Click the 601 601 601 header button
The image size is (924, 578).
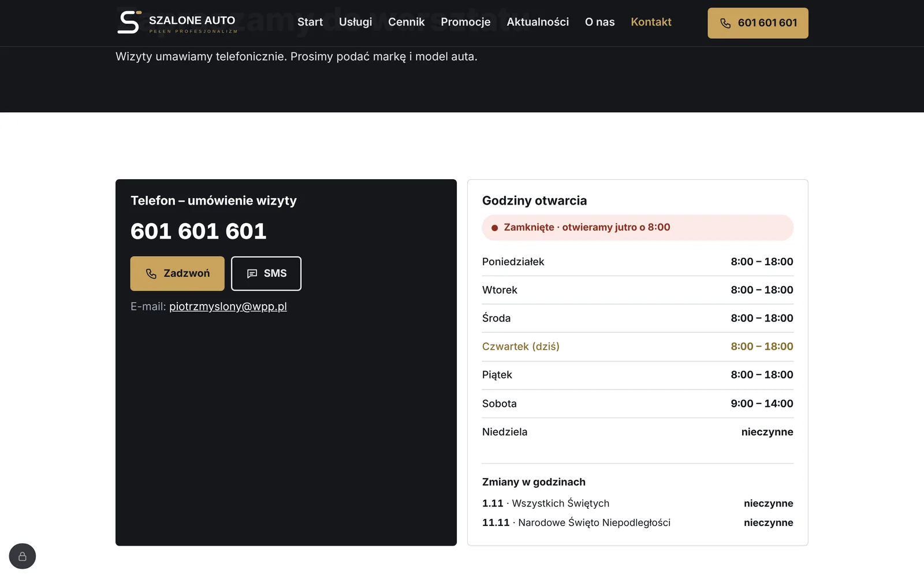point(758,23)
